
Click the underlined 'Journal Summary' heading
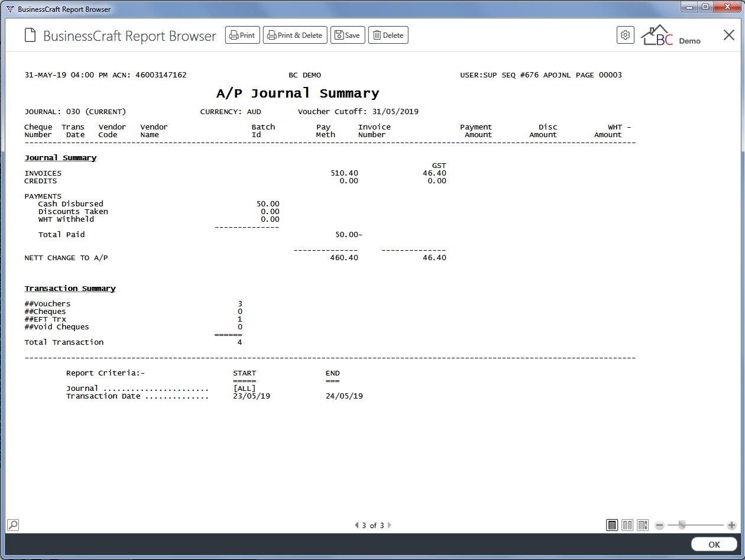(60, 158)
